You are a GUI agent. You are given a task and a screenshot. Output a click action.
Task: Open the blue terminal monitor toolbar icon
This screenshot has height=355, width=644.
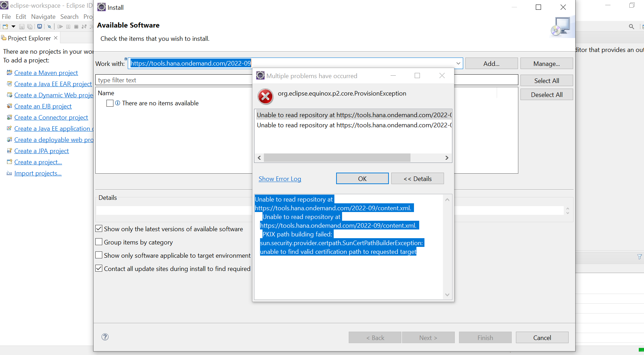coord(39,27)
